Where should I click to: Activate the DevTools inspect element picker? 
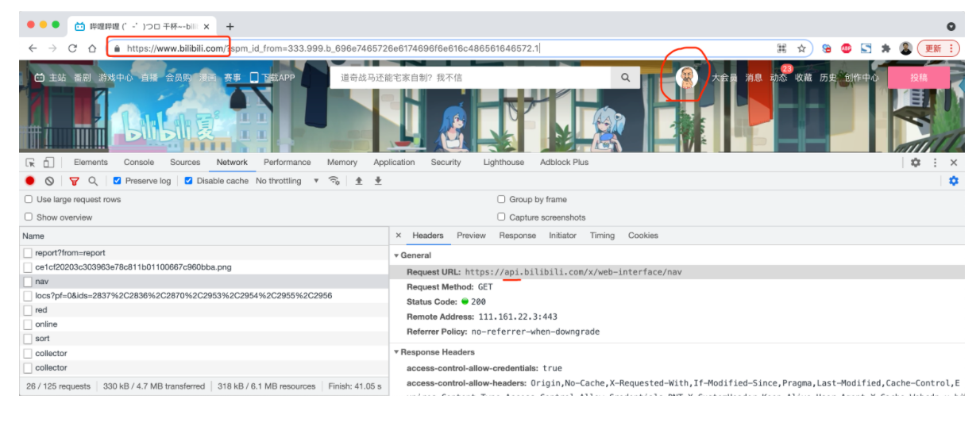[30, 162]
